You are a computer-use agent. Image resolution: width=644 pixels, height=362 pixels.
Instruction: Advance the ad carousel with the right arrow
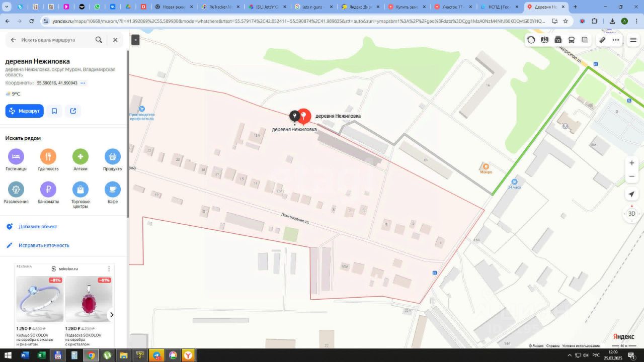112,315
